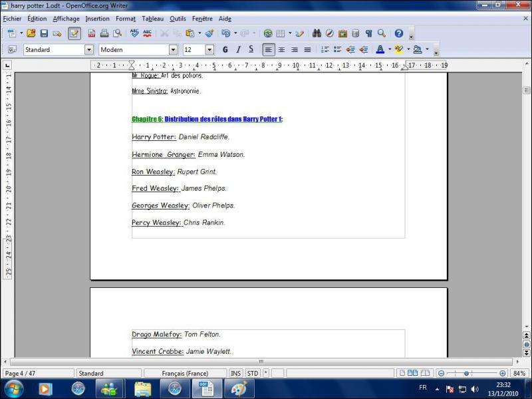The width and height of the screenshot is (532, 399).
Task: Open the Gallery
Action: click(x=342, y=33)
